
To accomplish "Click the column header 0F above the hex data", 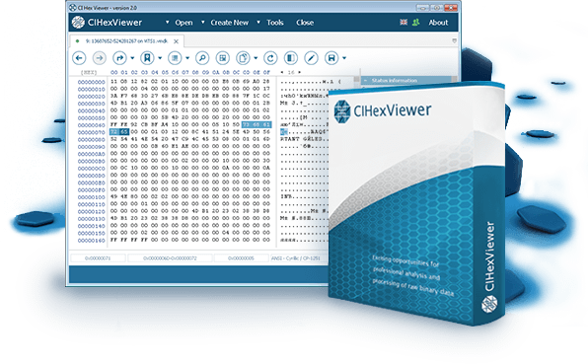I will click(x=266, y=72).
